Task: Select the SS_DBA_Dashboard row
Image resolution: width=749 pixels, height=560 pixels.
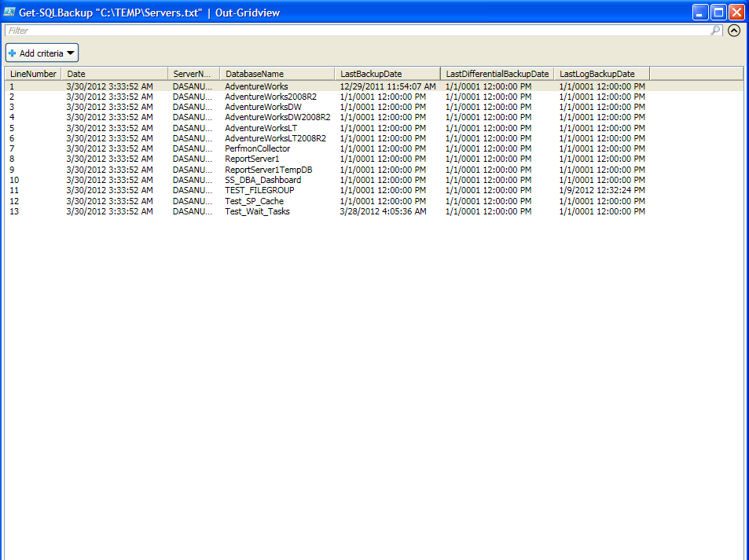Action: coord(263,180)
